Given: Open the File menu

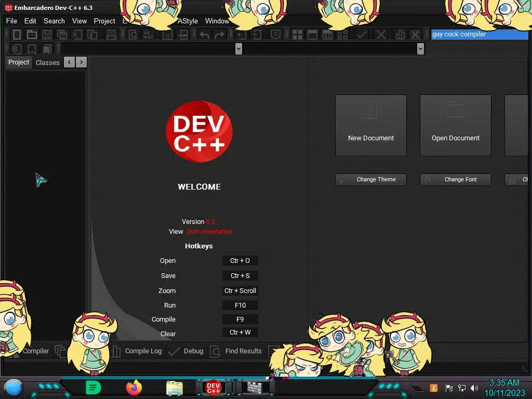Looking at the screenshot, I should 11,21.
